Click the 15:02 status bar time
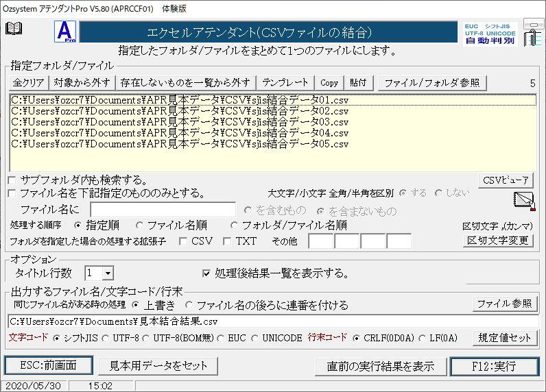This screenshot has height=392, width=546. click(100, 386)
